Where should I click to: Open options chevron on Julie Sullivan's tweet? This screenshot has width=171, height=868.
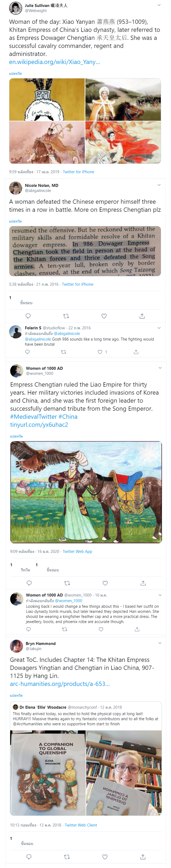click(x=159, y=5)
